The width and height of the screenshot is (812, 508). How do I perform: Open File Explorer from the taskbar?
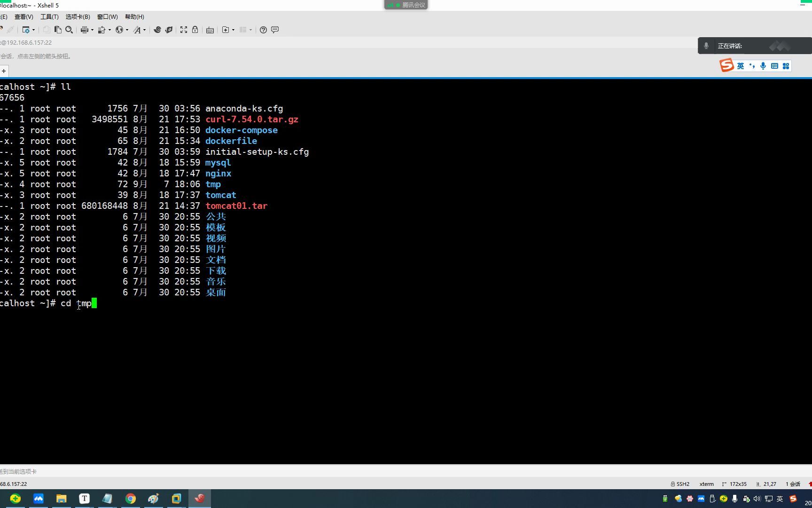[x=62, y=499]
